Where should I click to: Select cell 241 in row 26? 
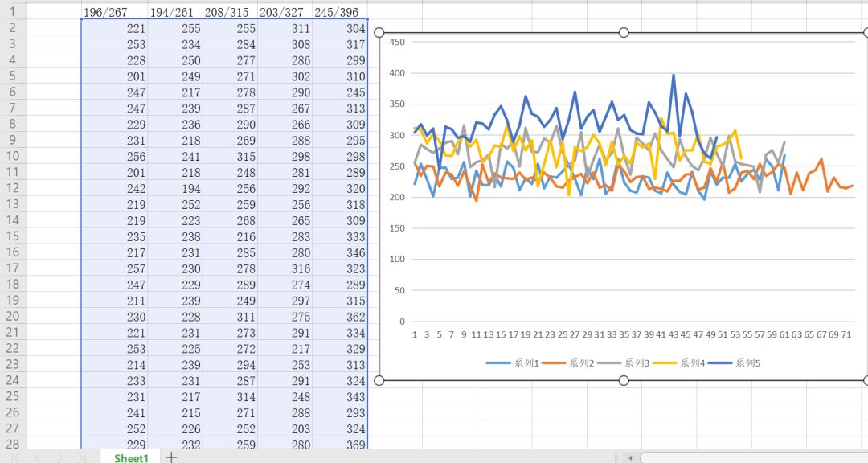pos(115,413)
